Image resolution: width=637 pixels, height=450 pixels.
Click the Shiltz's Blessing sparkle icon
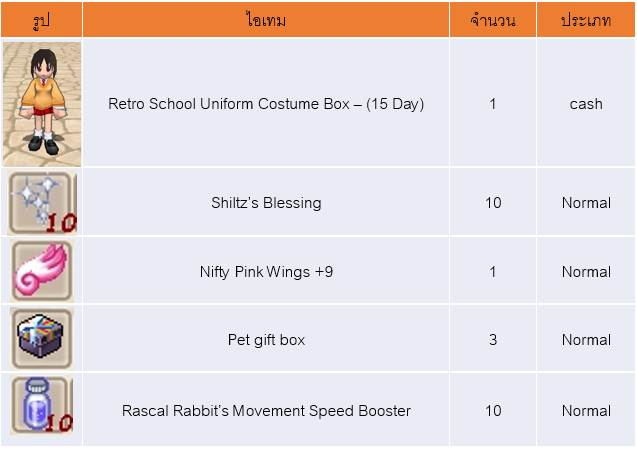[x=41, y=202]
